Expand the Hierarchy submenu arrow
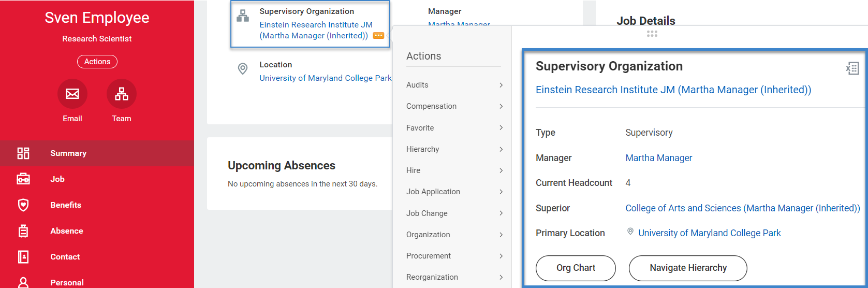 (x=501, y=149)
